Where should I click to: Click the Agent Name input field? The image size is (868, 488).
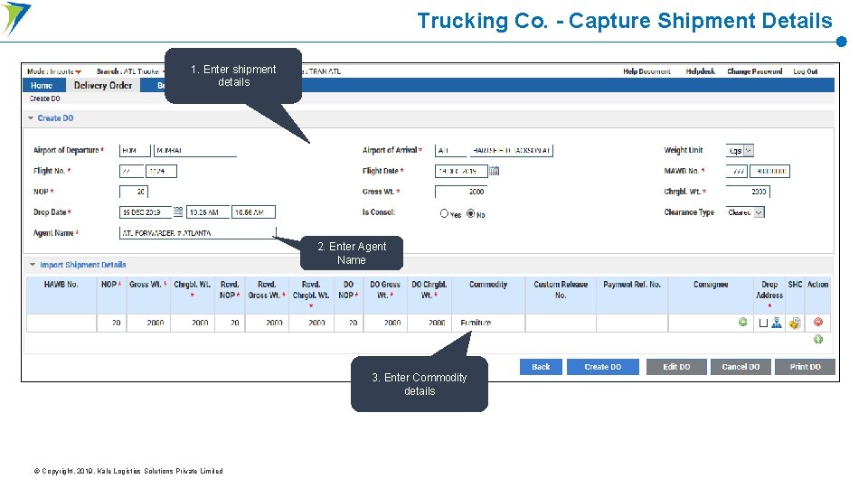(198, 233)
